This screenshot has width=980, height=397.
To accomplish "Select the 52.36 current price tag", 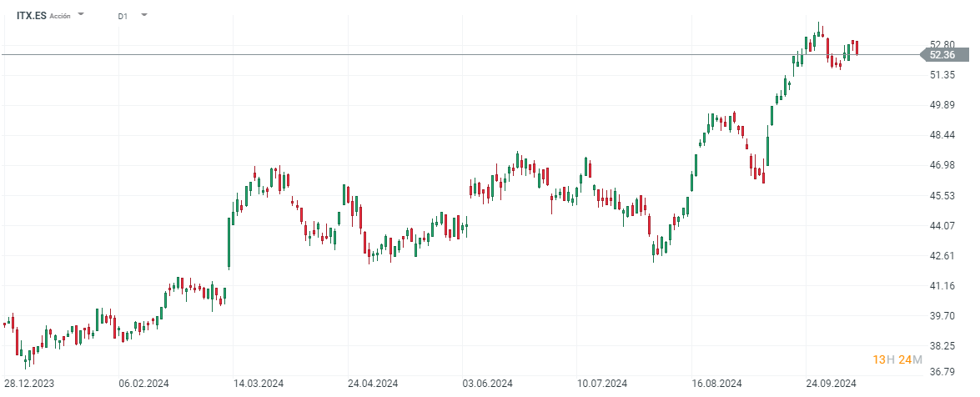I will pyautogui.click(x=942, y=55).
